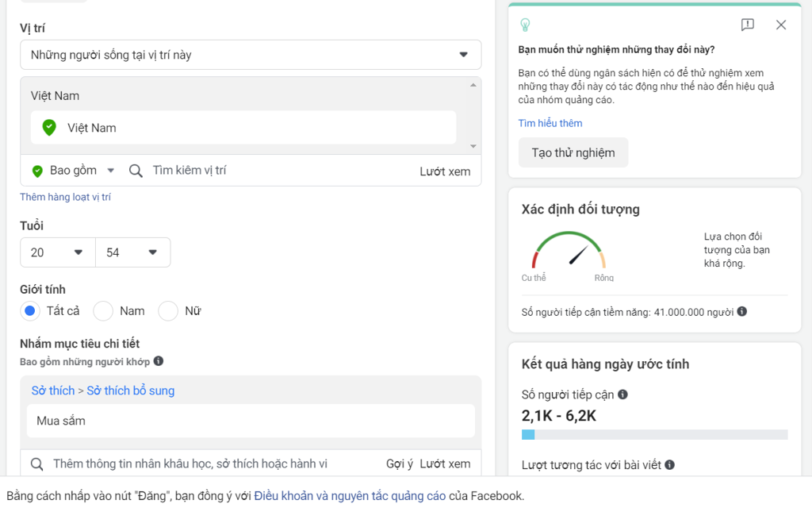Select the Tất cả gender option
This screenshot has height=508, width=812.
pos(30,311)
